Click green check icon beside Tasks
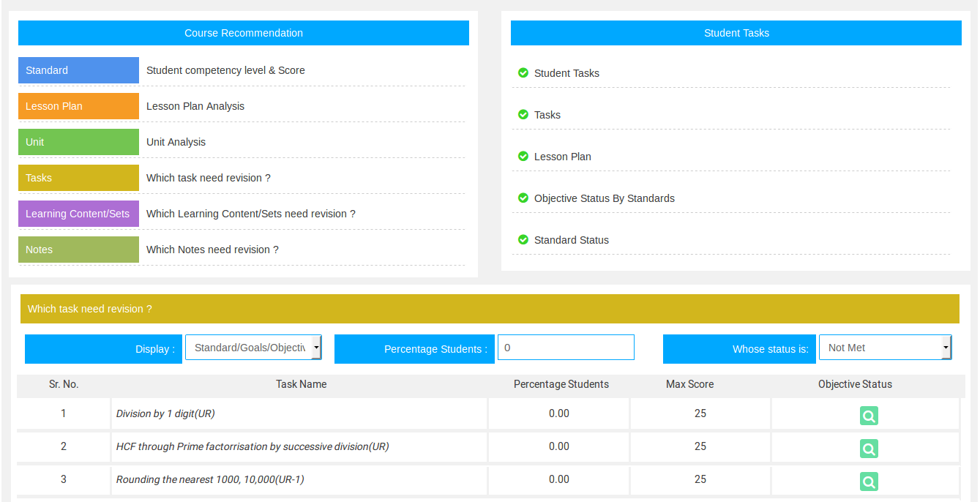This screenshot has height=502, width=980. 523,114
